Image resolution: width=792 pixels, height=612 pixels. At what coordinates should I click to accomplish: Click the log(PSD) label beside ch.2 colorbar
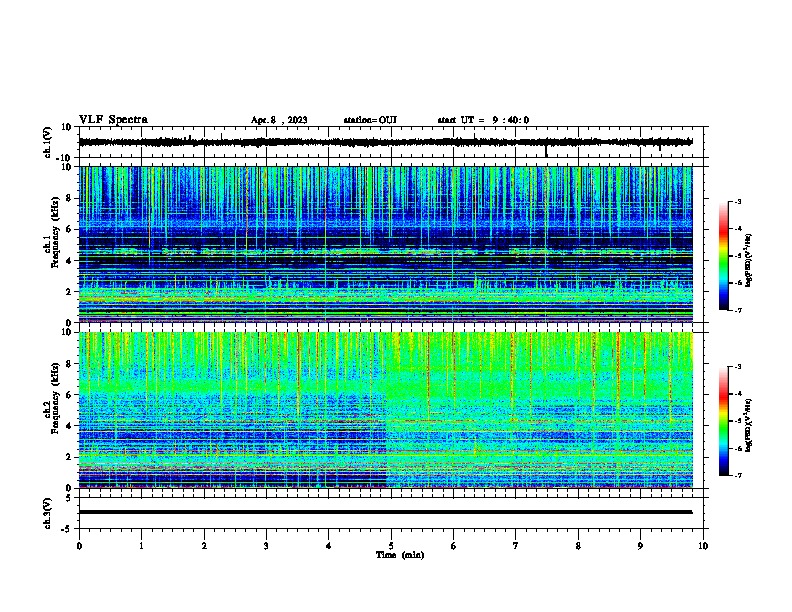[x=749, y=426]
